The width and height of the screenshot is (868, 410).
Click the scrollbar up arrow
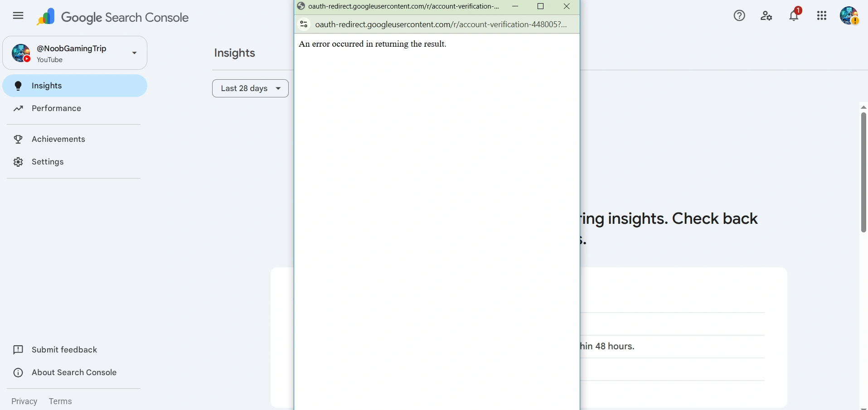click(863, 107)
